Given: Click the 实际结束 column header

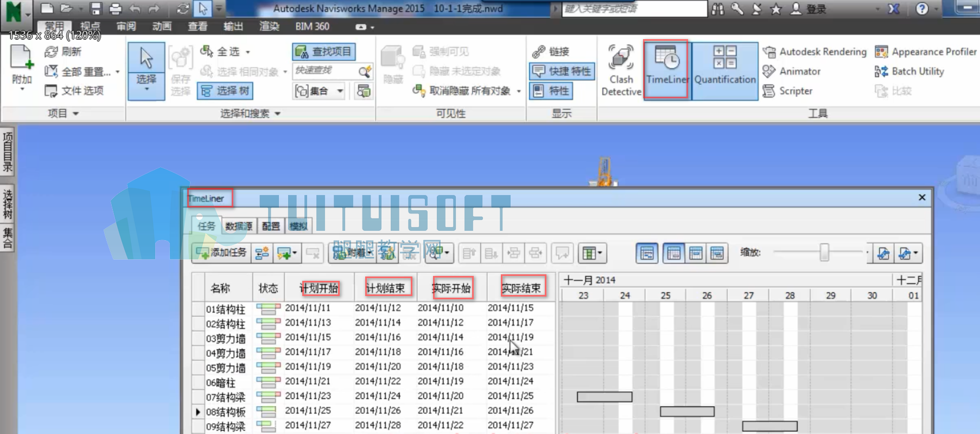Looking at the screenshot, I should coord(521,288).
